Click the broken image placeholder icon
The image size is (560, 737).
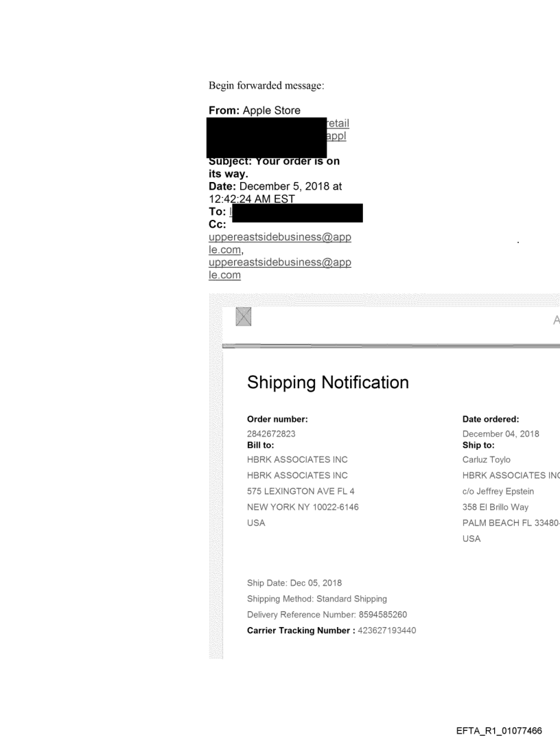(243, 316)
